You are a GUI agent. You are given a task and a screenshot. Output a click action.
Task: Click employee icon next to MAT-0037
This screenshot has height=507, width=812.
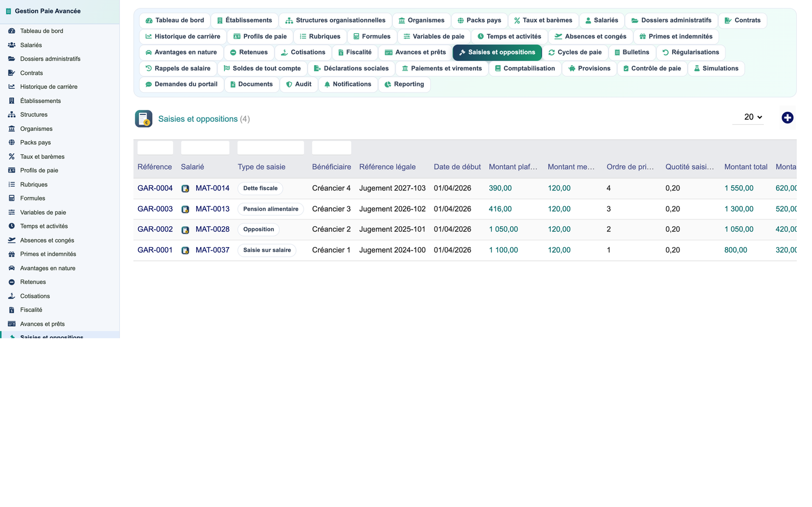tap(185, 250)
